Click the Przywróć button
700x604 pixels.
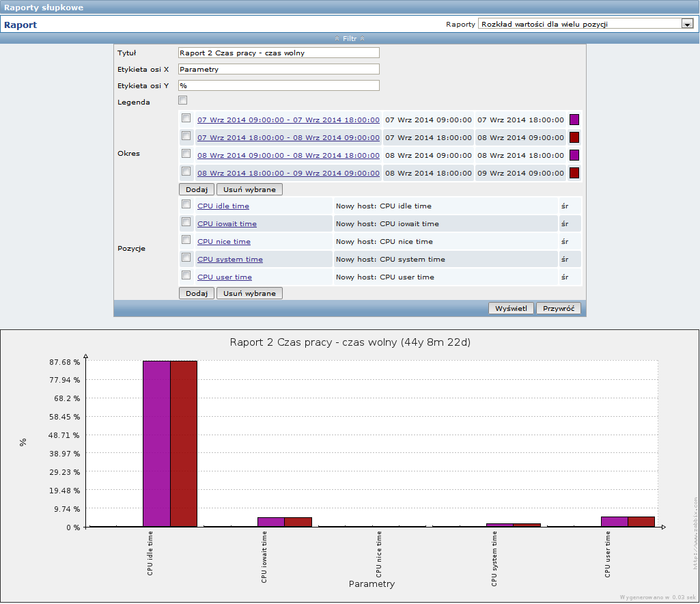point(559,308)
